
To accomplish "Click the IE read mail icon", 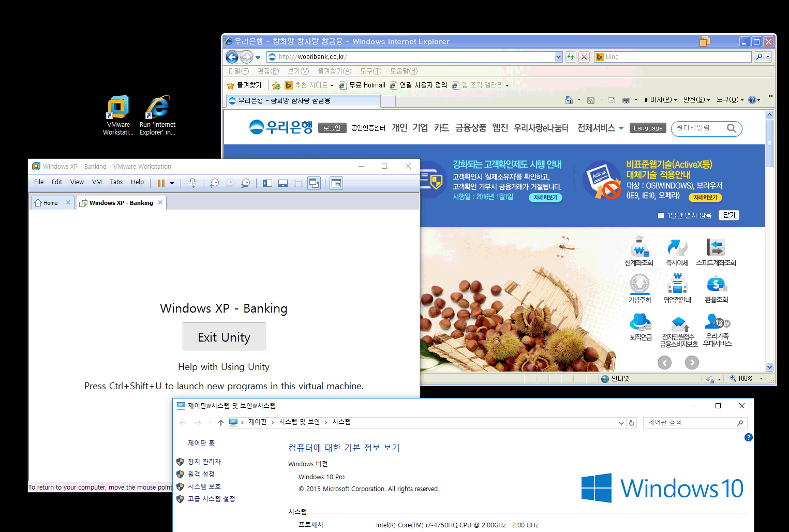I will (x=612, y=100).
